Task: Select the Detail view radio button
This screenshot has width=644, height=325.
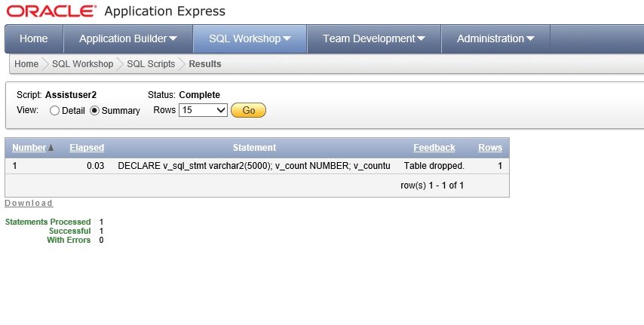Action: 54,111
